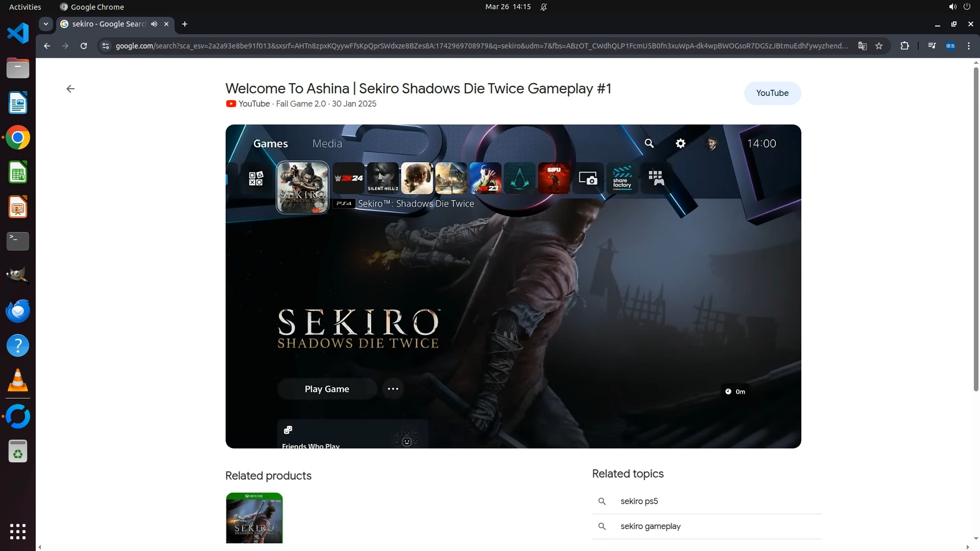Click the media controls icon in toolbar
Screen dimensions: 980x551
click(x=932, y=46)
